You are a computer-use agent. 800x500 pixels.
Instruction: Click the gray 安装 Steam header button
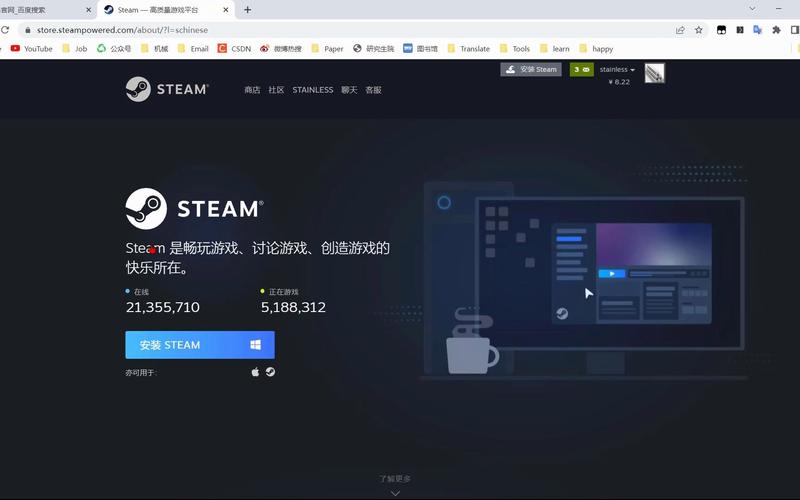531,69
